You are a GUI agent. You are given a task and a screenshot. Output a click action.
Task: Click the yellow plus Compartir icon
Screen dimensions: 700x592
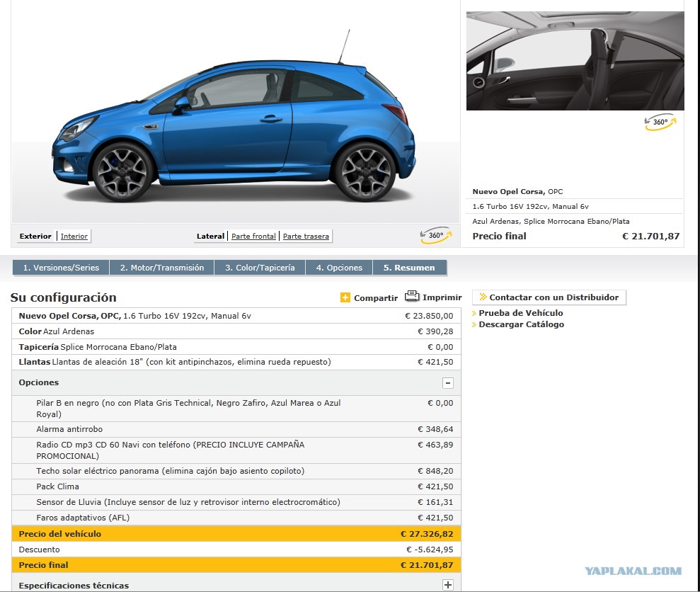[x=345, y=297]
